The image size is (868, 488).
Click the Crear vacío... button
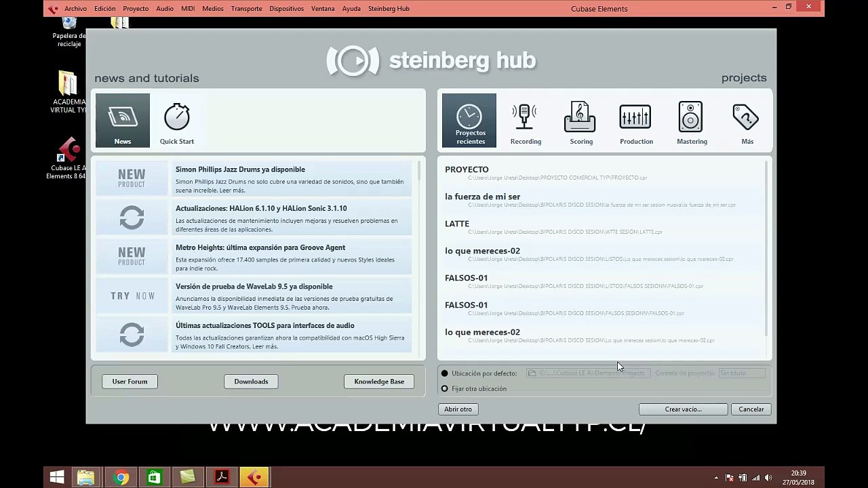pyautogui.click(x=683, y=409)
